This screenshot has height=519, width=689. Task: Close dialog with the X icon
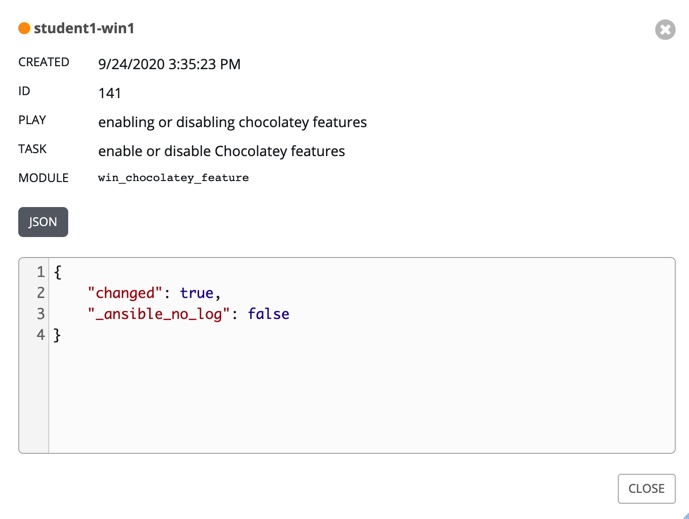[665, 30]
